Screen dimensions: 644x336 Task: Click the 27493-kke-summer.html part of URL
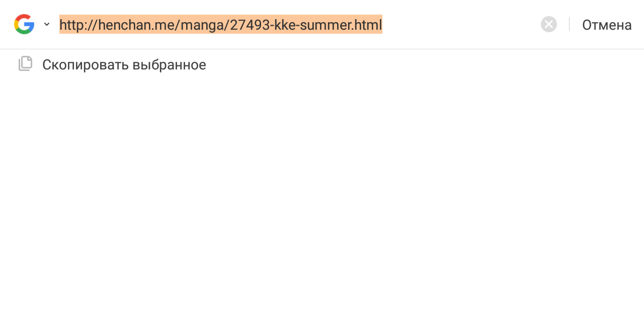click(x=306, y=24)
